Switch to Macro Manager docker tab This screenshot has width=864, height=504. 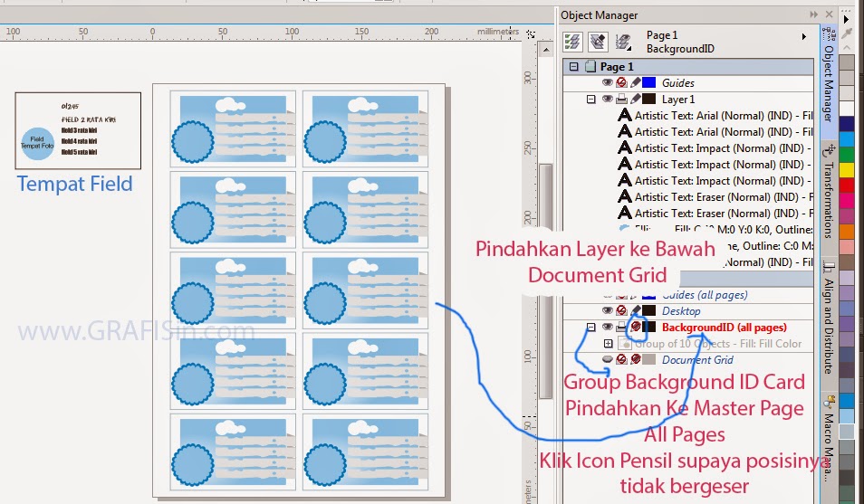pos(829,447)
